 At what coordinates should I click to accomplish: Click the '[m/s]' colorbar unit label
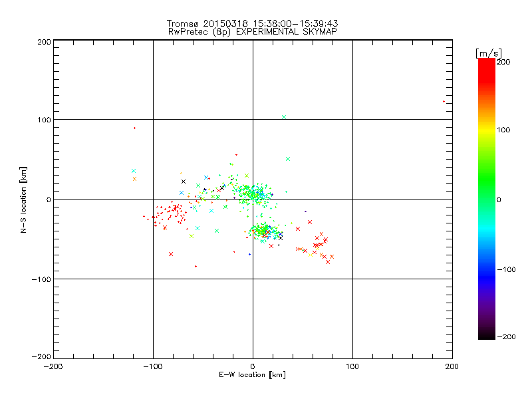489,53
